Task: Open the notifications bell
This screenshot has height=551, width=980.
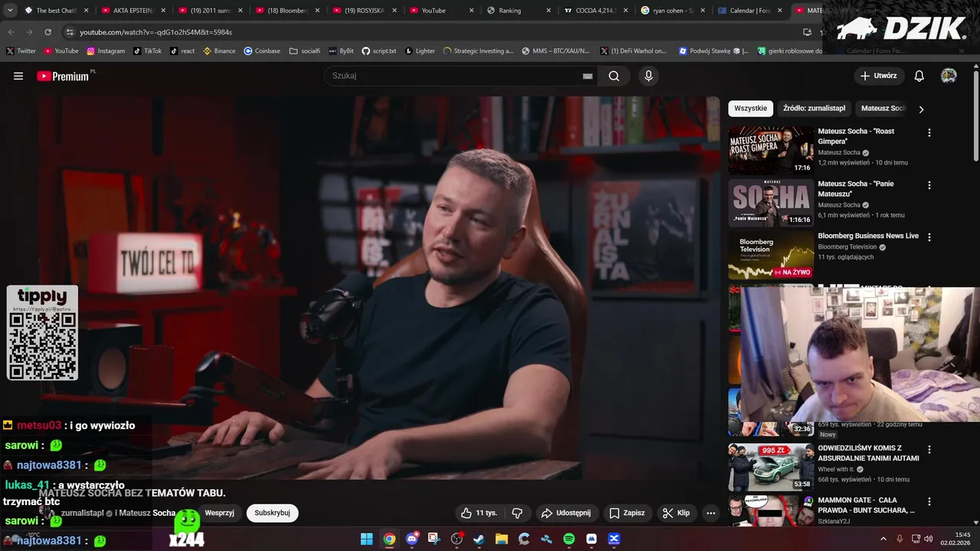Action: click(920, 76)
